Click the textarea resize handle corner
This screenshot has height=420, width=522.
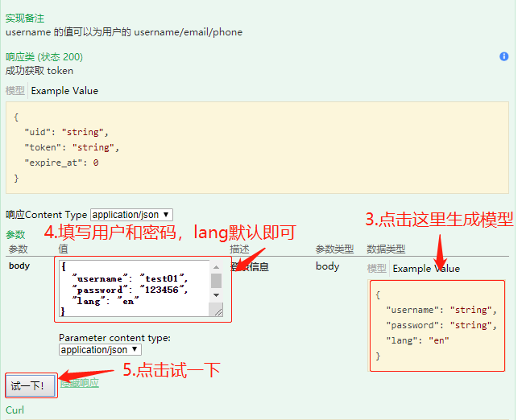pos(217,311)
